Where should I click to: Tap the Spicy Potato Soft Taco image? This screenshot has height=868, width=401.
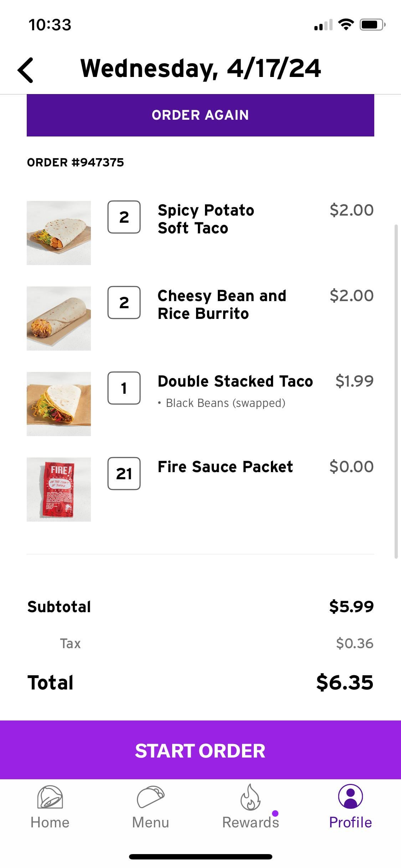point(59,233)
